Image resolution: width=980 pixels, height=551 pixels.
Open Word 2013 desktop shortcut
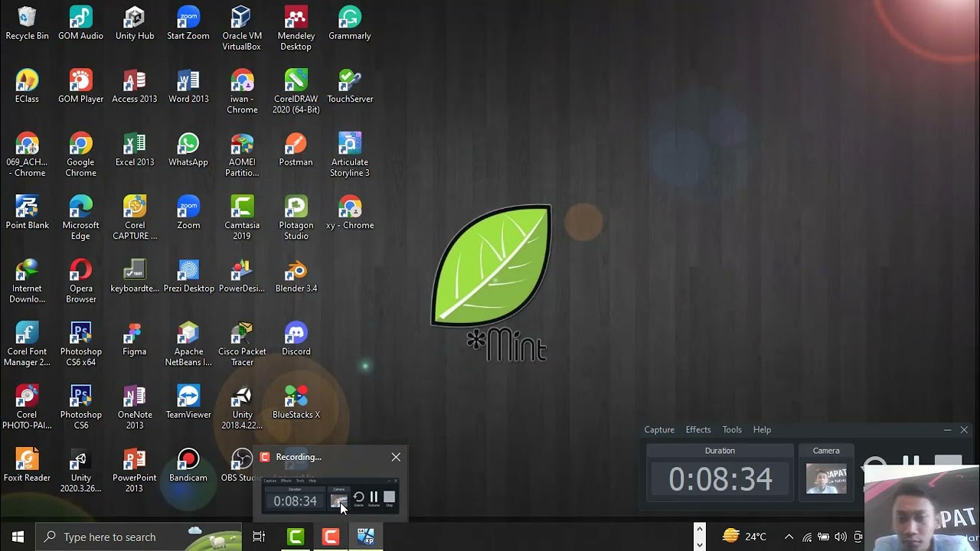click(x=188, y=86)
